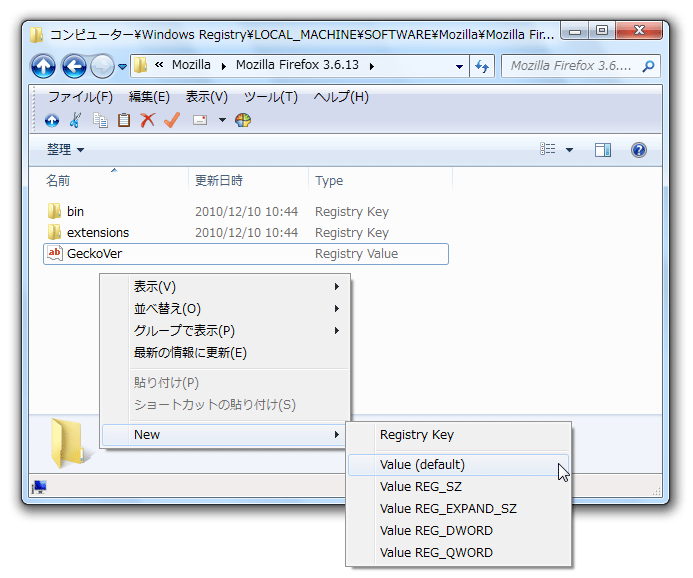This screenshot has width=693, height=578.
Task: Choose 最新の情報に更新(E) from context menu
Action: pos(225,353)
